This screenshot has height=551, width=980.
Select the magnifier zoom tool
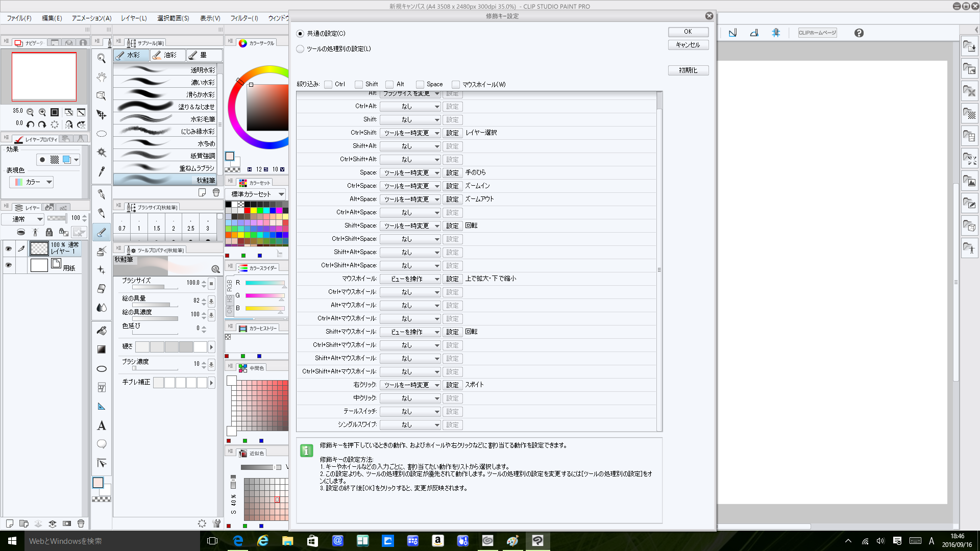coord(102,59)
